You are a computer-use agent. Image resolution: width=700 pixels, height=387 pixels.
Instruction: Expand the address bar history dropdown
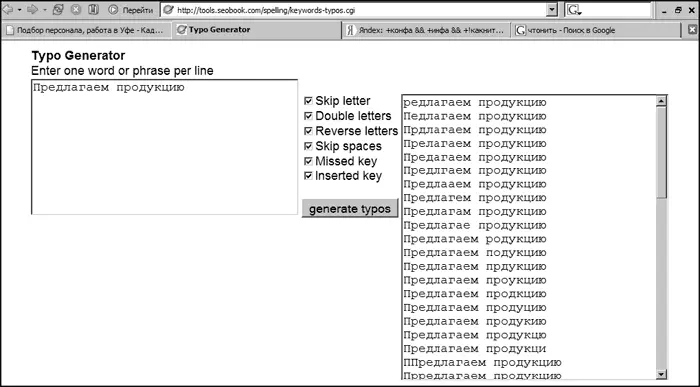pos(552,10)
